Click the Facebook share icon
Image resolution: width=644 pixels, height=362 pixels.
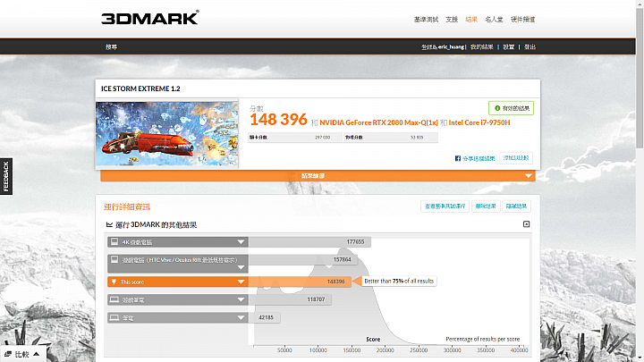tap(458, 158)
